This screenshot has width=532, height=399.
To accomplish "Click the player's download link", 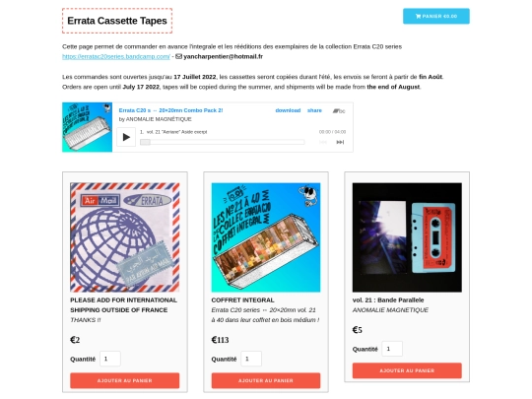I will coord(288,110).
